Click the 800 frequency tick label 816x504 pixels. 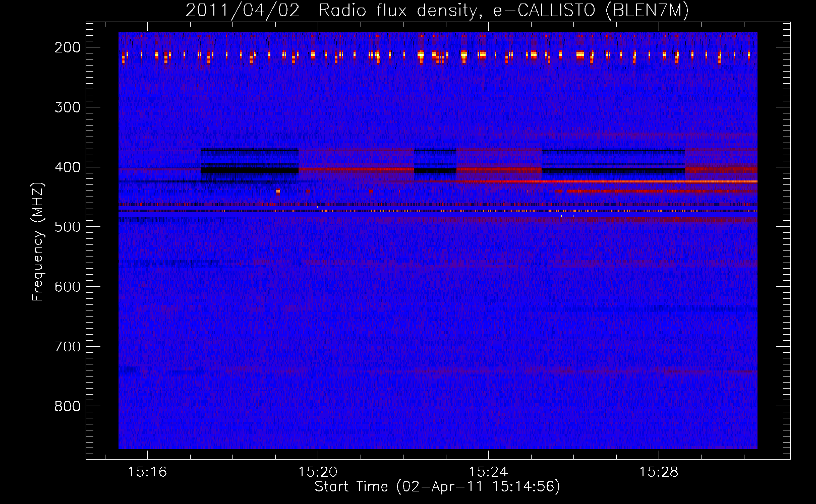tap(68, 406)
